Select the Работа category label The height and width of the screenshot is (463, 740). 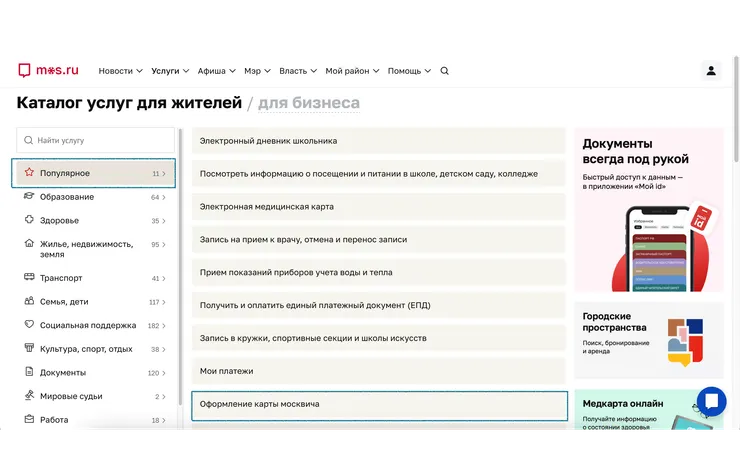[54, 420]
